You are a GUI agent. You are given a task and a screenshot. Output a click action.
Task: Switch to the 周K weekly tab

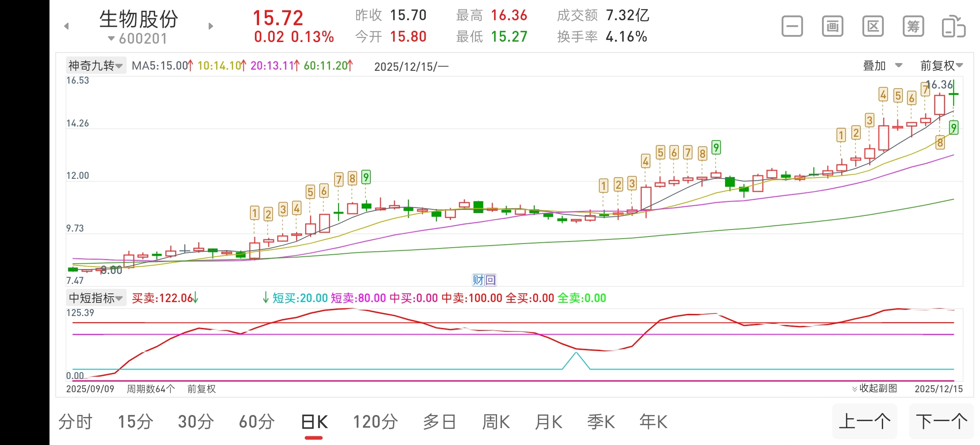click(496, 422)
